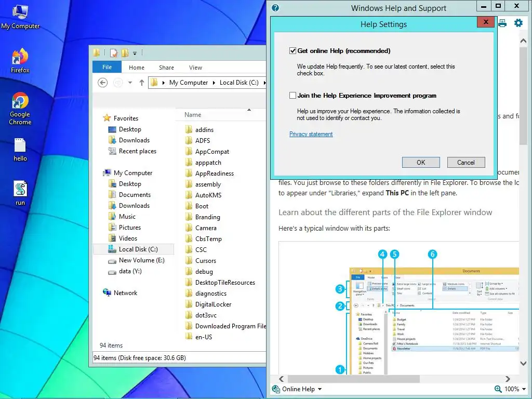Open the hello text file icon

(20, 150)
